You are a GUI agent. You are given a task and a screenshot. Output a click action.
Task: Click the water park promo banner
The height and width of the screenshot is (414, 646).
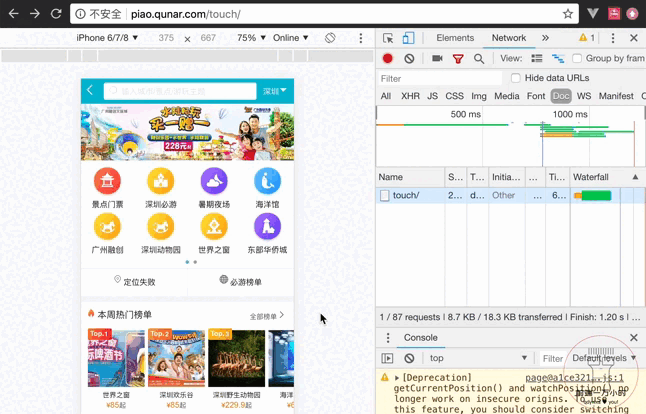pyautogui.click(x=187, y=132)
